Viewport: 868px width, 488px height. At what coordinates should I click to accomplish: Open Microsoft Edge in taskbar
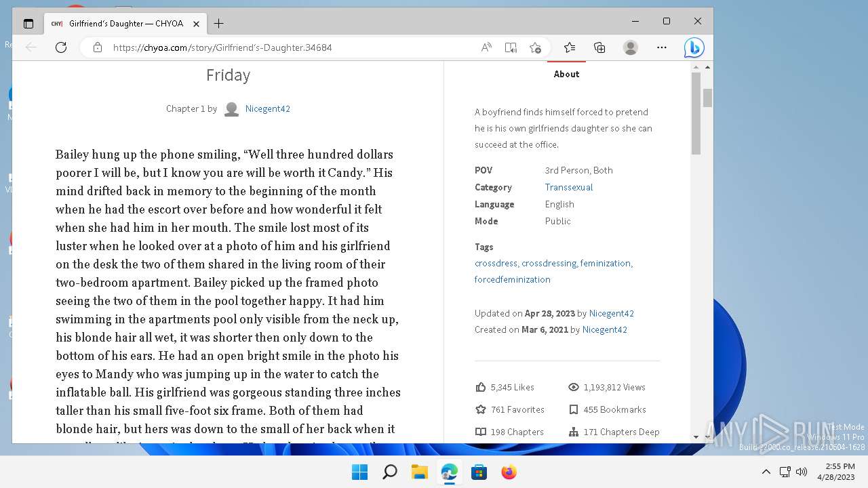tap(449, 472)
